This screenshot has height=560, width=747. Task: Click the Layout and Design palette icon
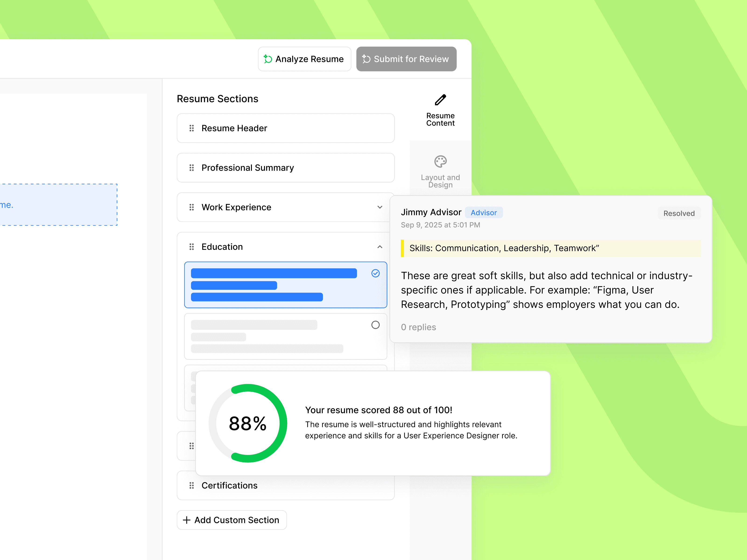point(440,162)
